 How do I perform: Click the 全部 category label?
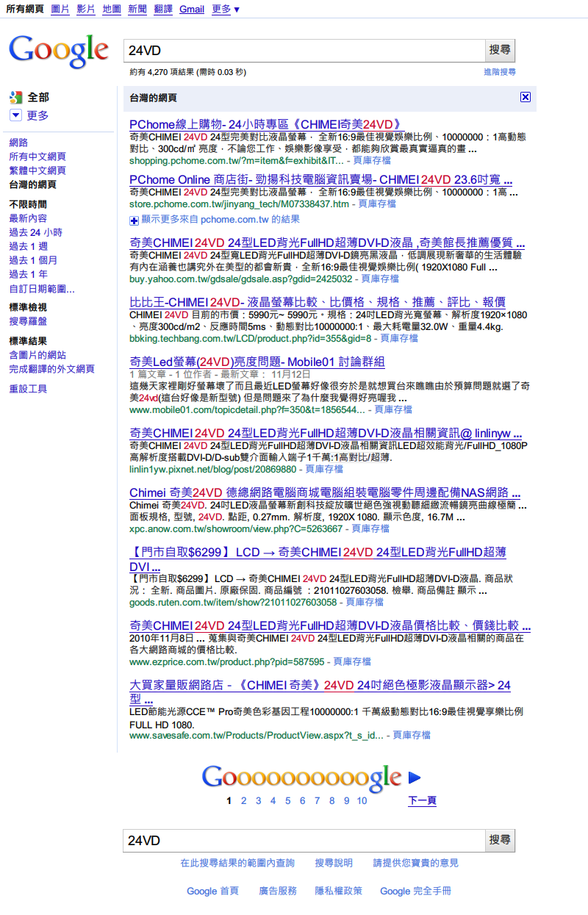[38, 97]
